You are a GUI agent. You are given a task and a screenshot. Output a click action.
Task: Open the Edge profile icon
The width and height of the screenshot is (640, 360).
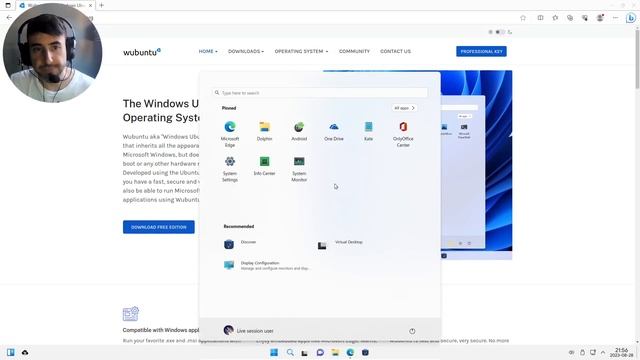pos(600,18)
